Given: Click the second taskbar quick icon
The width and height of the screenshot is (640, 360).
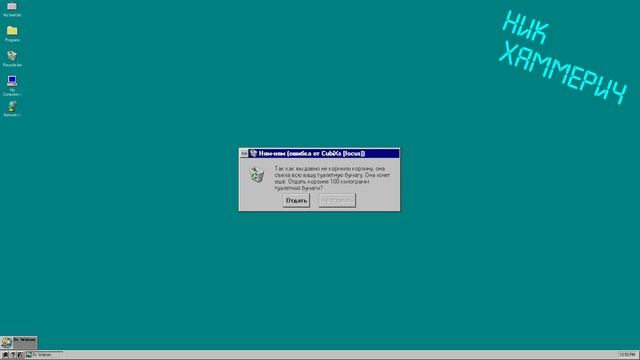Looking at the screenshot, I should pyautogui.click(x=13, y=355).
